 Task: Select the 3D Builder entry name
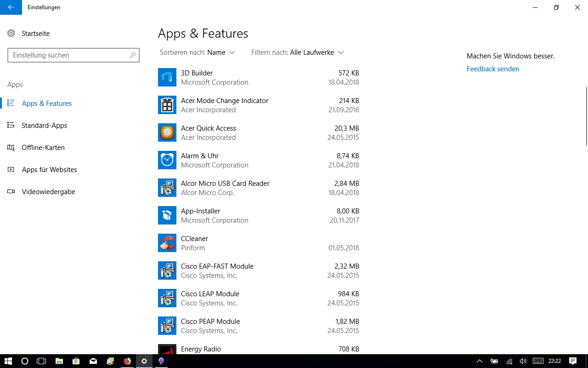(x=197, y=73)
